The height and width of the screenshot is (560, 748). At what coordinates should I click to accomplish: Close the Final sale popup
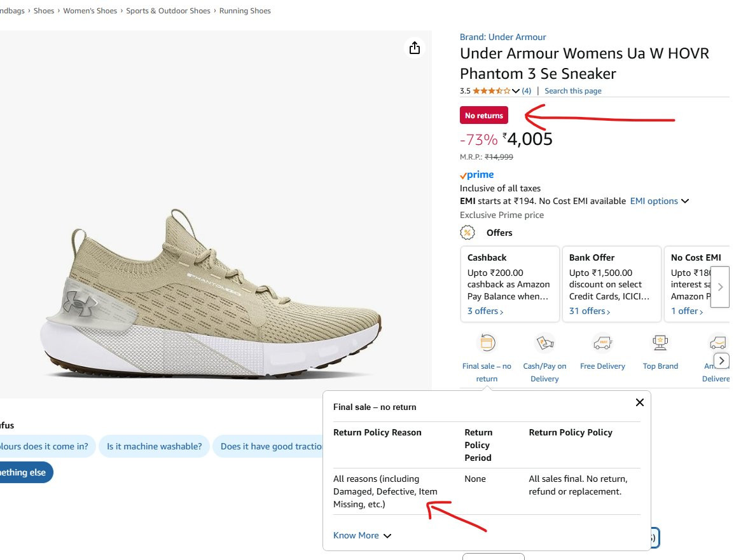[x=640, y=402]
